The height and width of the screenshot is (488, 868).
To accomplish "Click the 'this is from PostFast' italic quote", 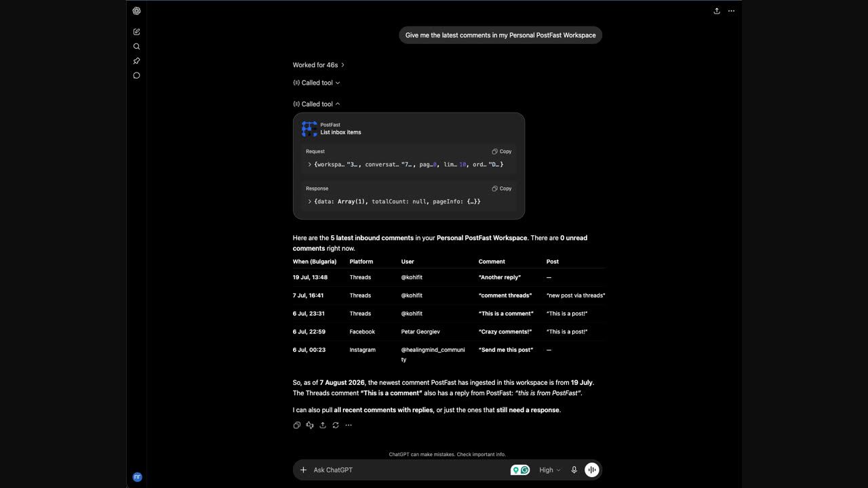I will pyautogui.click(x=548, y=393).
